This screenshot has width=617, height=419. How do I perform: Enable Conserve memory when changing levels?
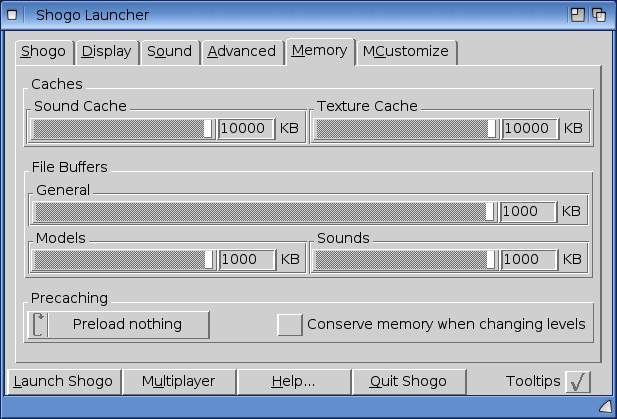[x=290, y=325]
